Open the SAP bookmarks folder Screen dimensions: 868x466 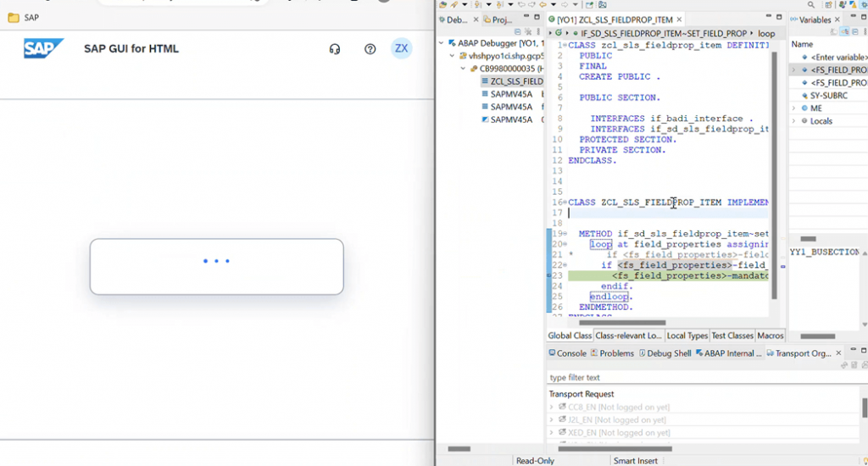23,18
